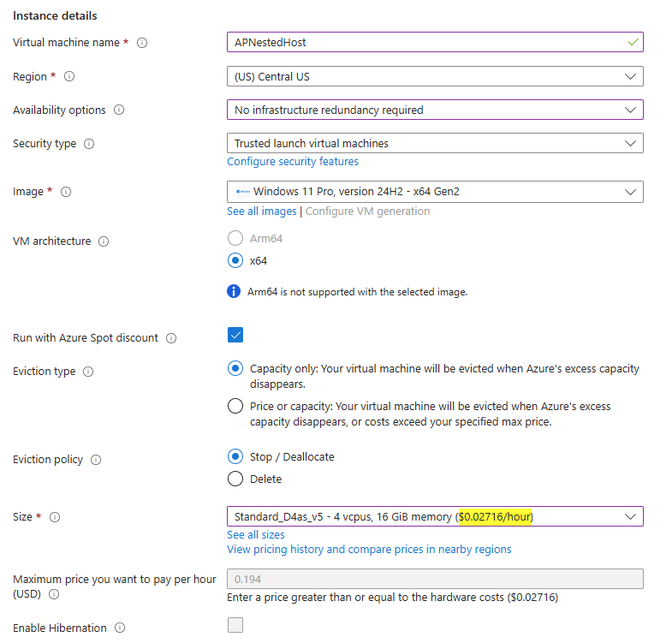
Task: Click info icon beside Eviction type
Action: coord(88,372)
